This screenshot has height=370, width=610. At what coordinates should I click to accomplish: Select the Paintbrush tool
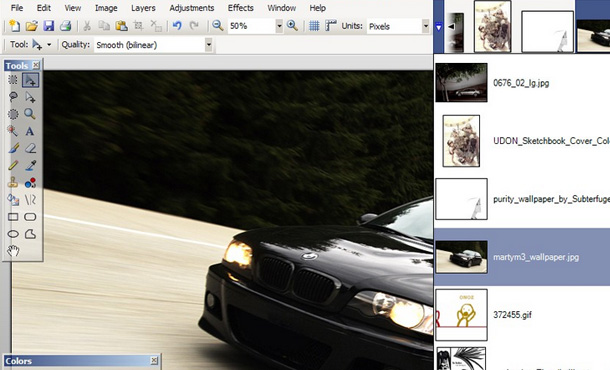coord(13,148)
